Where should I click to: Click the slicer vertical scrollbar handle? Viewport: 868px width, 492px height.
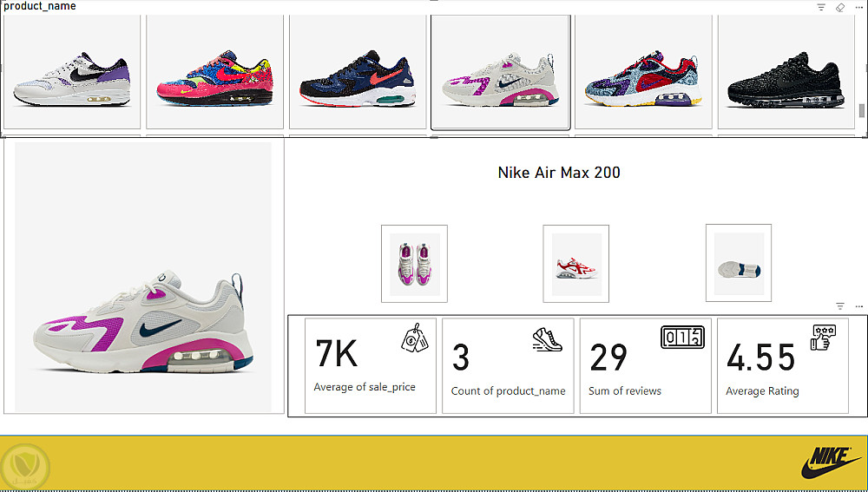click(861, 110)
